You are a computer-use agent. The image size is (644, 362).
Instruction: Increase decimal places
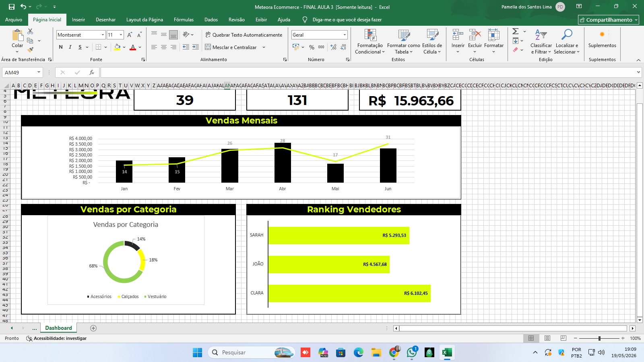(x=333, y=47)
